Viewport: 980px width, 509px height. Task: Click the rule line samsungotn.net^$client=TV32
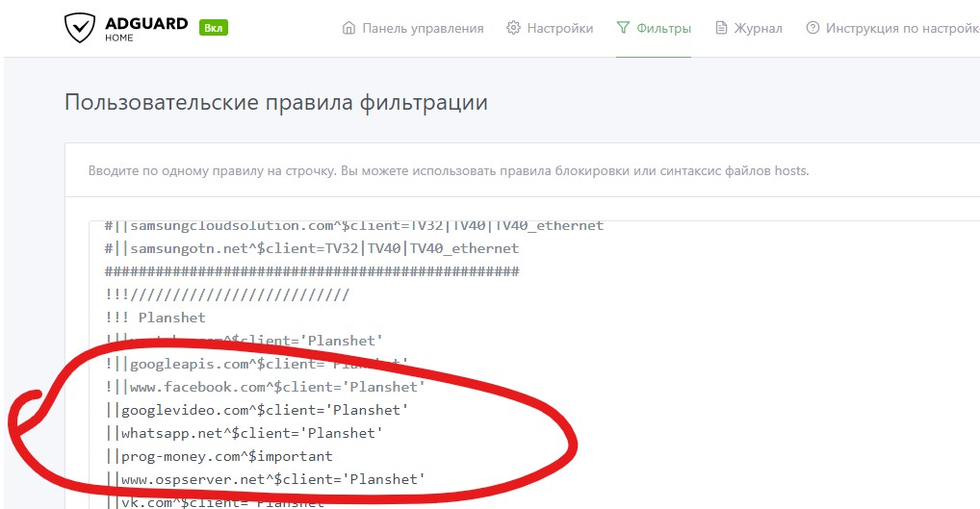tap(311, 248)
